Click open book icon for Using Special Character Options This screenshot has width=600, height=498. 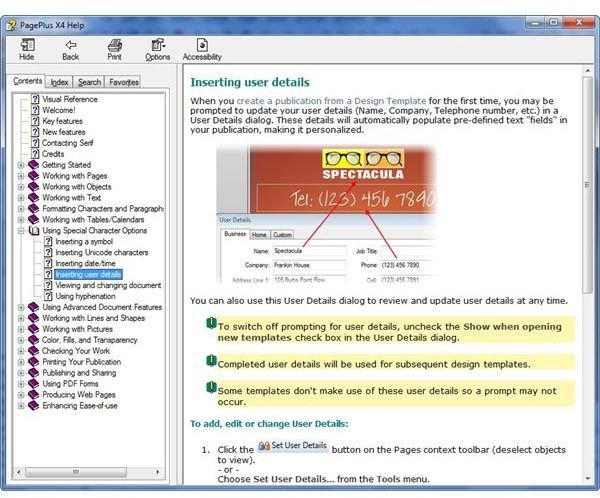click(34, 230)
